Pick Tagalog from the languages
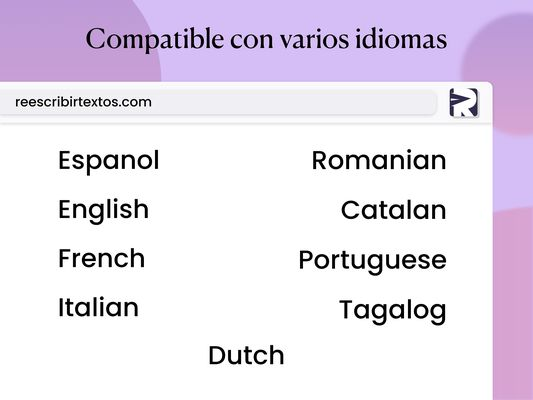Screen dimensions: 533x400 click(x=393, y=311)
